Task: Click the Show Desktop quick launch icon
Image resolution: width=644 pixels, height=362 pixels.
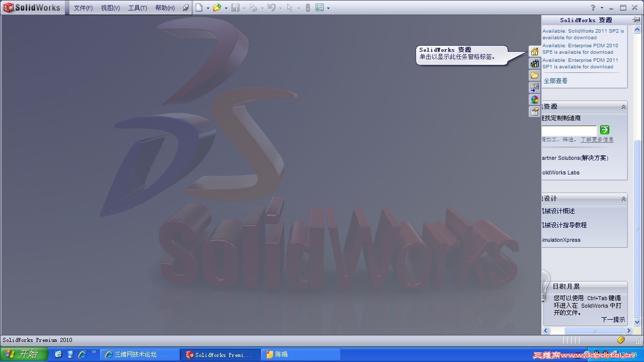Action: point(70,354)
